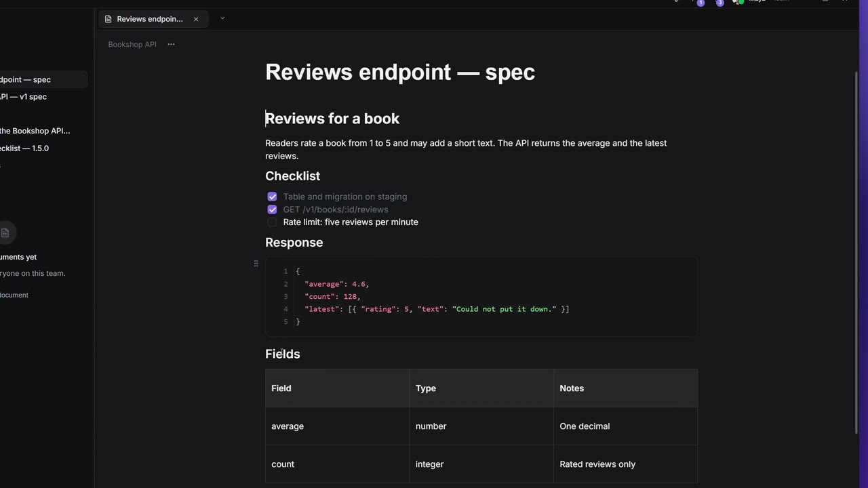Open the tab list chevron dropdown
The width and height of the screenshot is (868, 488).
click(x=222, y=18)
